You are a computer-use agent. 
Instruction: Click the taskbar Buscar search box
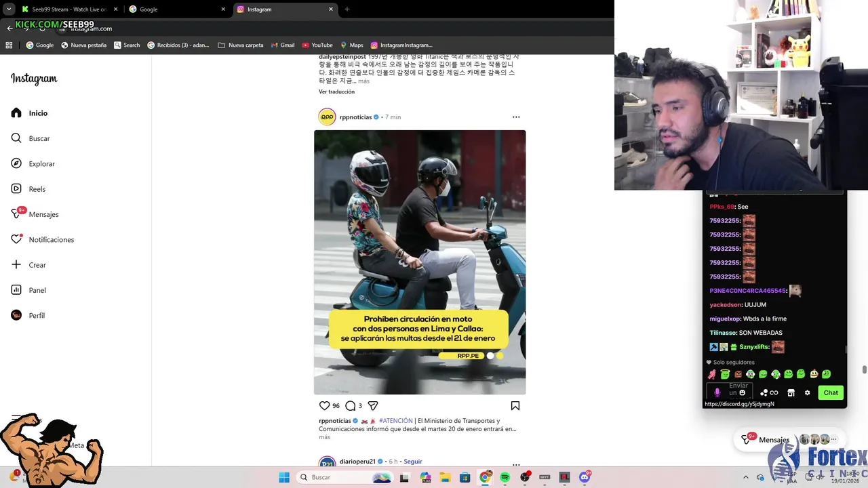344,477
